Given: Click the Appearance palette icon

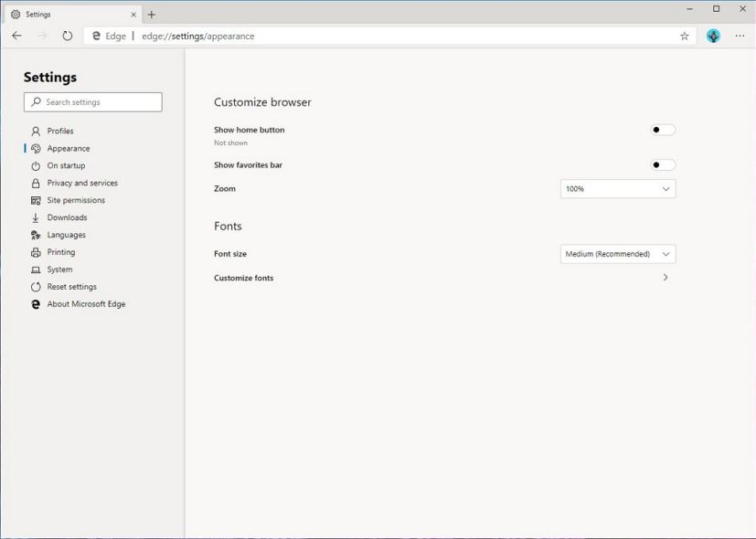Looking at the screenshot, I should click(x=36, y=148).
